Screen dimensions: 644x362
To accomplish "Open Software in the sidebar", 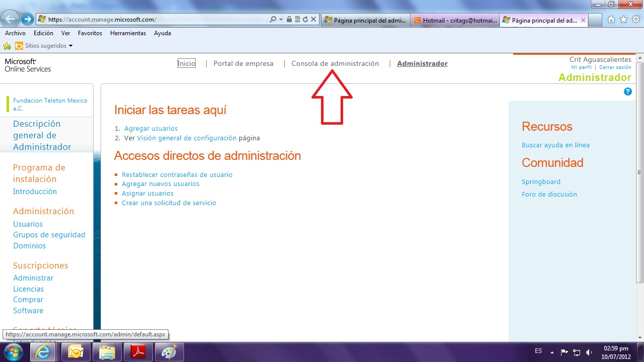I will point(28,311).
